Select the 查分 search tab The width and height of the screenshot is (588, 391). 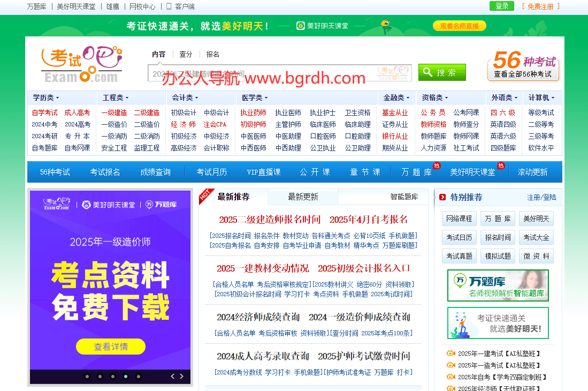pos(186,54)
